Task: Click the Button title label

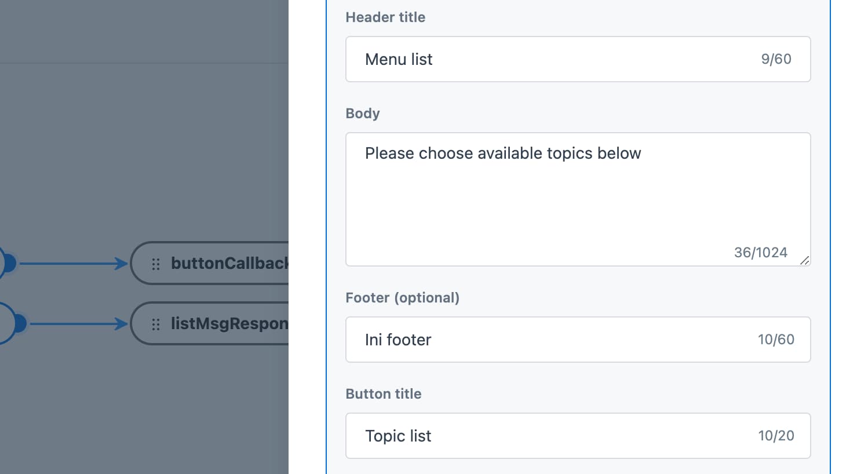Action: coord(384,394)
